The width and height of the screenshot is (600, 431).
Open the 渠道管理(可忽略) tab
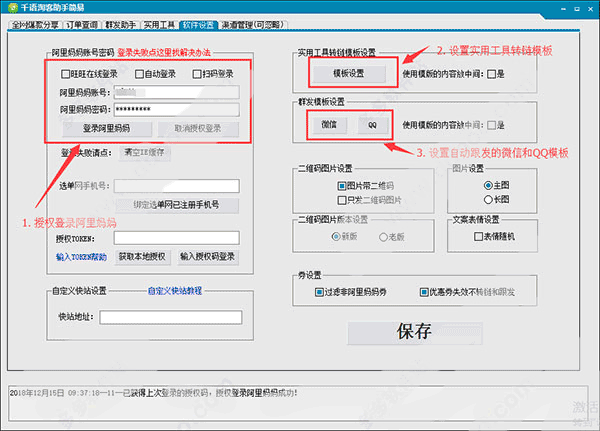point(253,25)
